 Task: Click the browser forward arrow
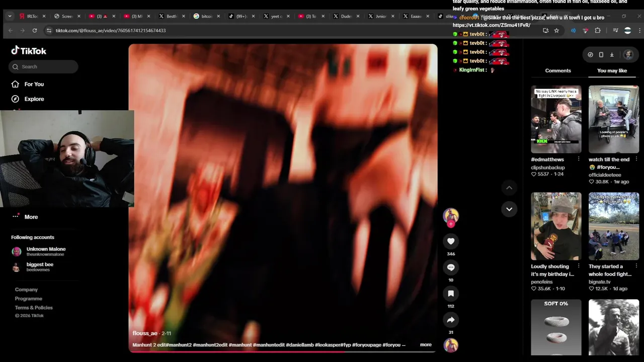(x=22, y=31)
